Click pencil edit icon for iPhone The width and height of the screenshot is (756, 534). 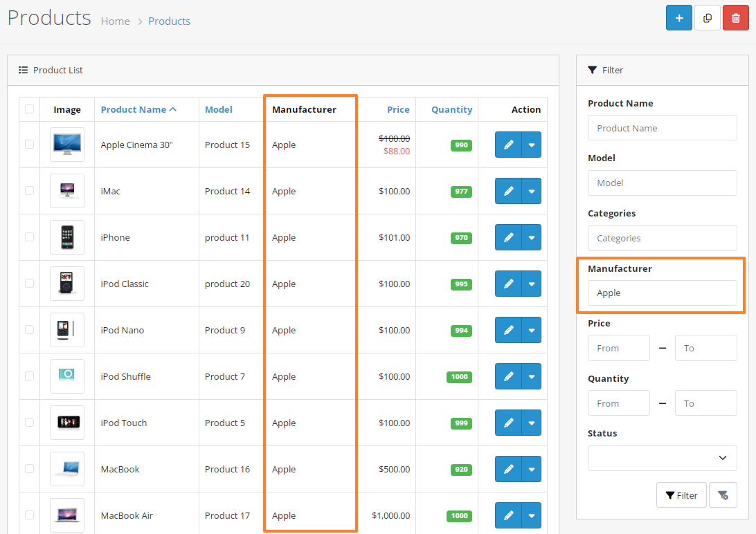tap(508, 237)
